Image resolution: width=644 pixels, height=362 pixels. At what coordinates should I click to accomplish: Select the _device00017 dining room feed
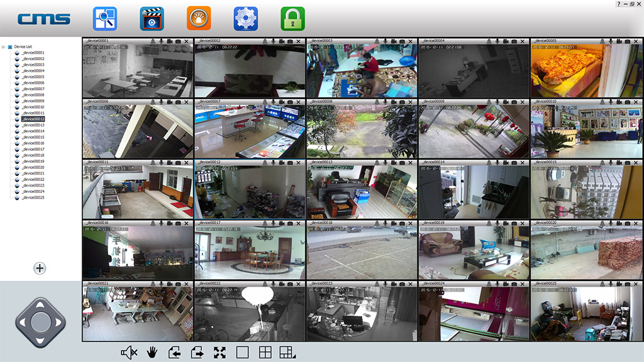[x=250, y=253]
